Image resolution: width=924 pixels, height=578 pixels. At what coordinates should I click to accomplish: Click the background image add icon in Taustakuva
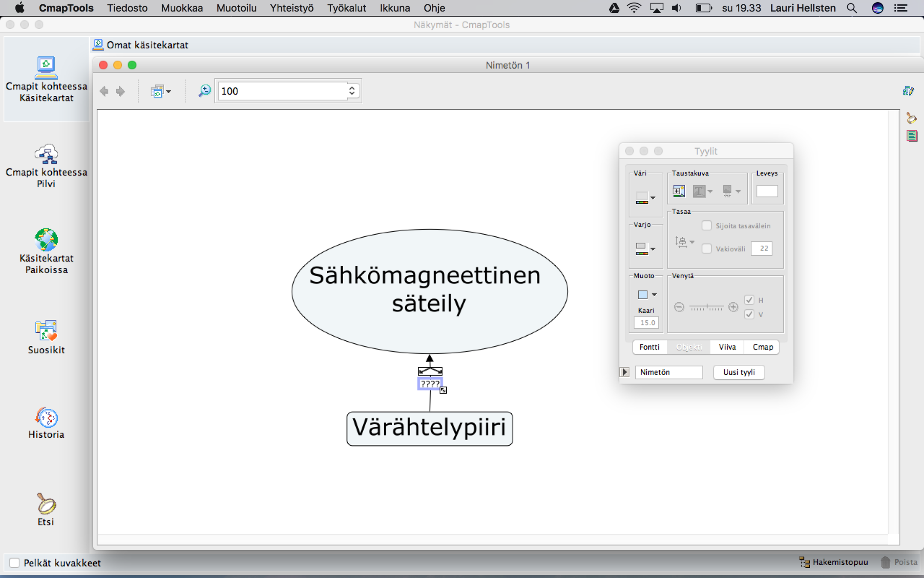[x=679, y=191]
